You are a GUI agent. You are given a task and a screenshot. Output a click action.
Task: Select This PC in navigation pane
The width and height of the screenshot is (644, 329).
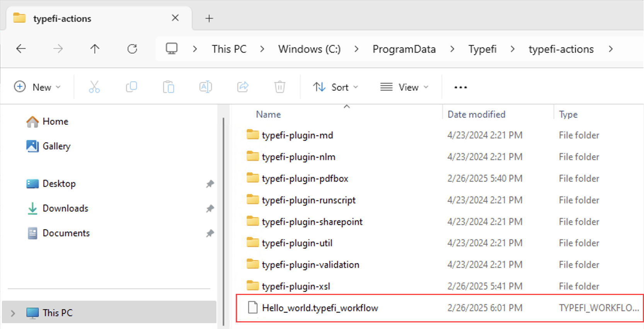click(x=109, y=312)
